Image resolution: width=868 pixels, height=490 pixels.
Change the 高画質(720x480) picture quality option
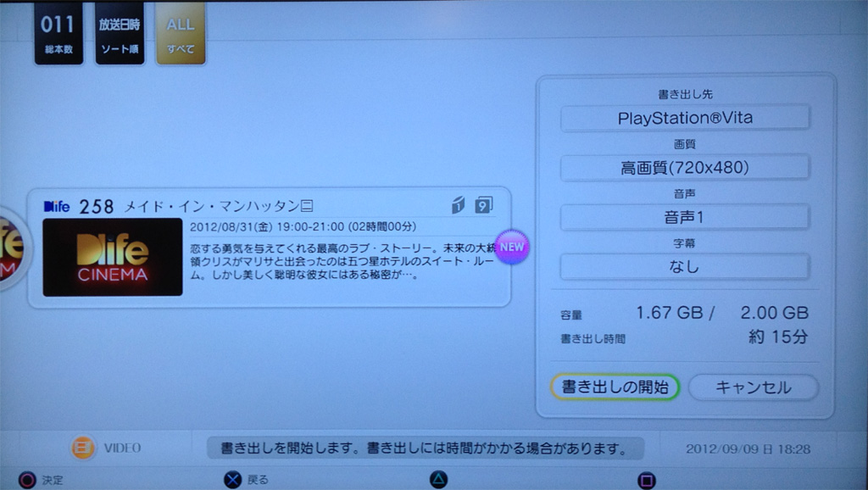685,167
